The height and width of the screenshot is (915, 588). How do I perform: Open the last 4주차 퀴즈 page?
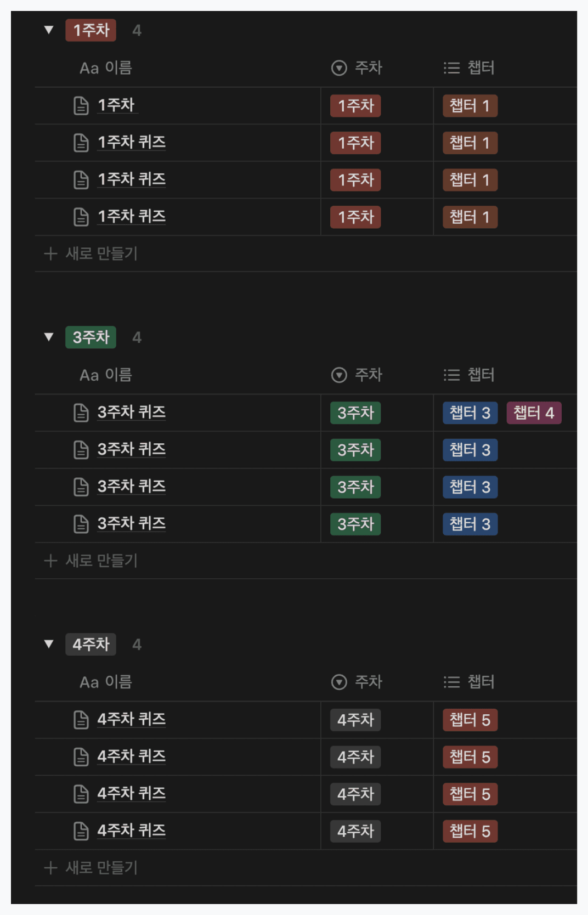(x=132, y=831)
